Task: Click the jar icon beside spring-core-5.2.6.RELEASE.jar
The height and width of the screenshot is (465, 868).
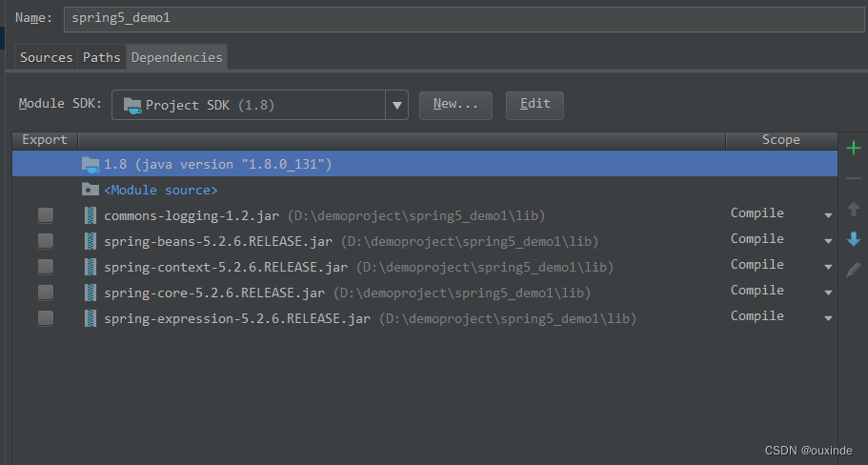Action: pyautogui.click(x=91, y=293)
